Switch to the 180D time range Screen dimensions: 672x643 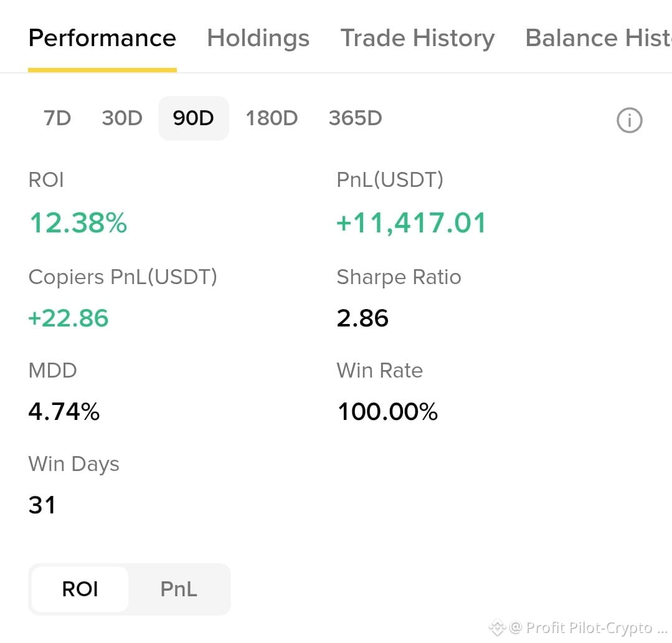point(272,118)
